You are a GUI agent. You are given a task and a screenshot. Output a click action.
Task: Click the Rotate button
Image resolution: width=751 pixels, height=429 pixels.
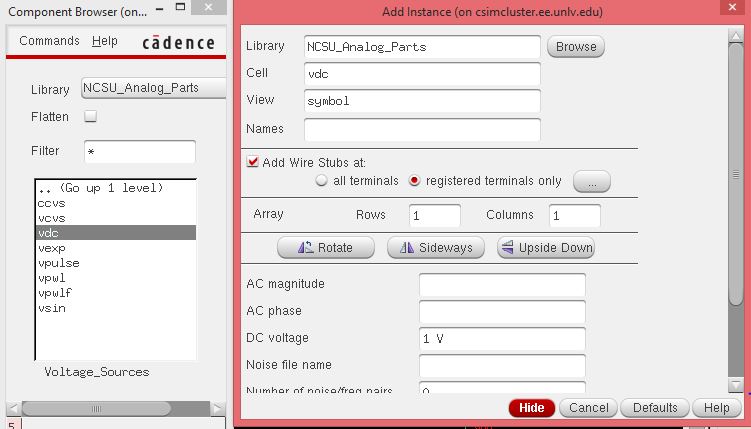click(326, 248)
